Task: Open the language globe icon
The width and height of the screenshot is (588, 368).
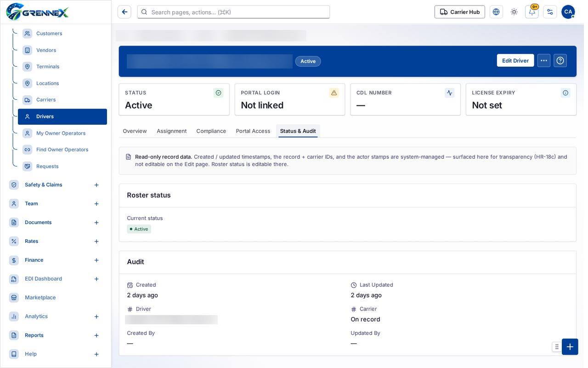Action: click(x=496, y=12)
